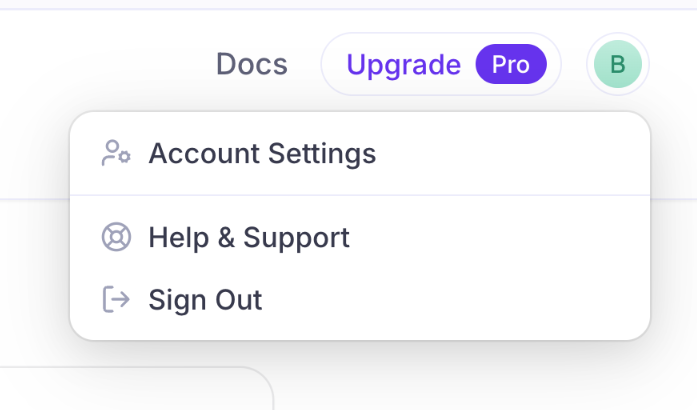The image size is (697, 410).
Task: Click the 'Account Settings' text label
Action: [262, 153]
